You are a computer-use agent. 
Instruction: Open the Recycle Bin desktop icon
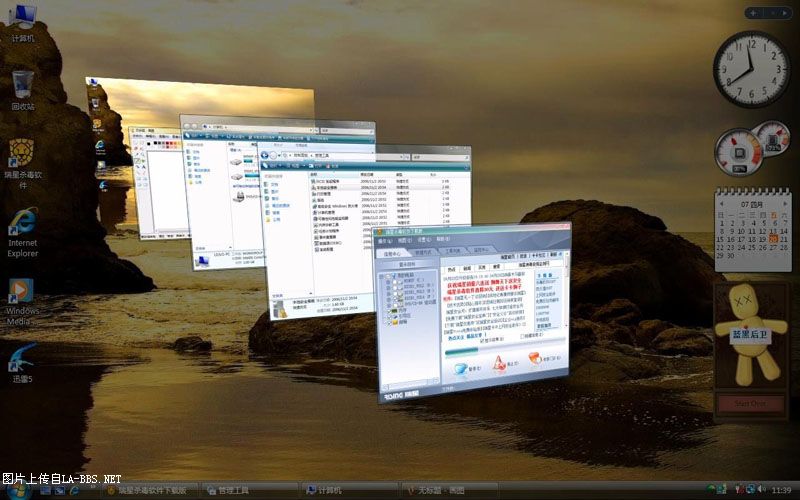[x=22, y=84]
